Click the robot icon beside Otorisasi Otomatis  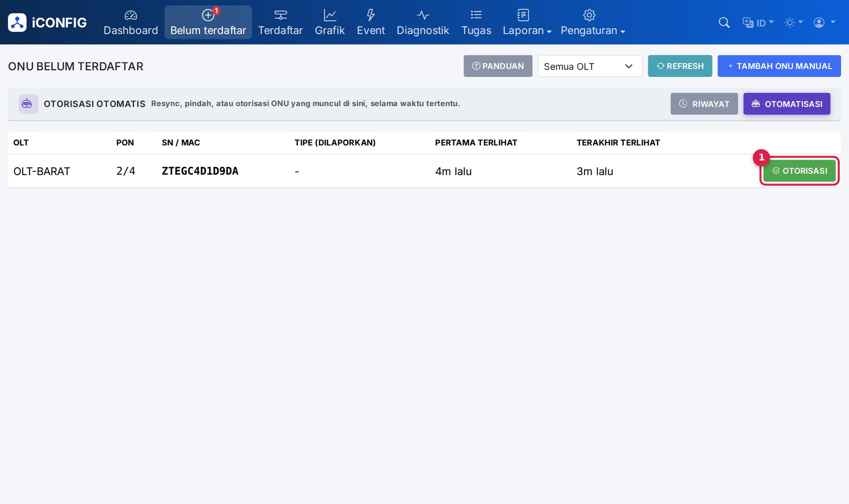coord(27,104)
